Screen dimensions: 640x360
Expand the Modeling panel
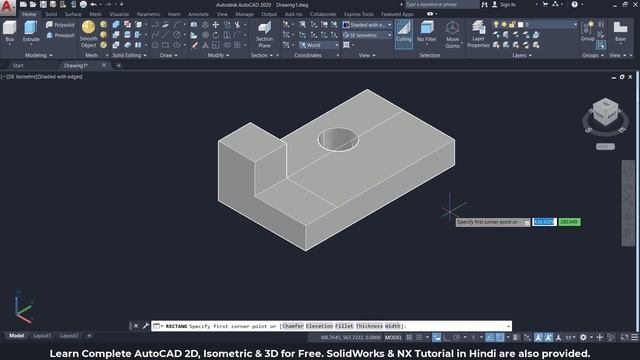39,55
